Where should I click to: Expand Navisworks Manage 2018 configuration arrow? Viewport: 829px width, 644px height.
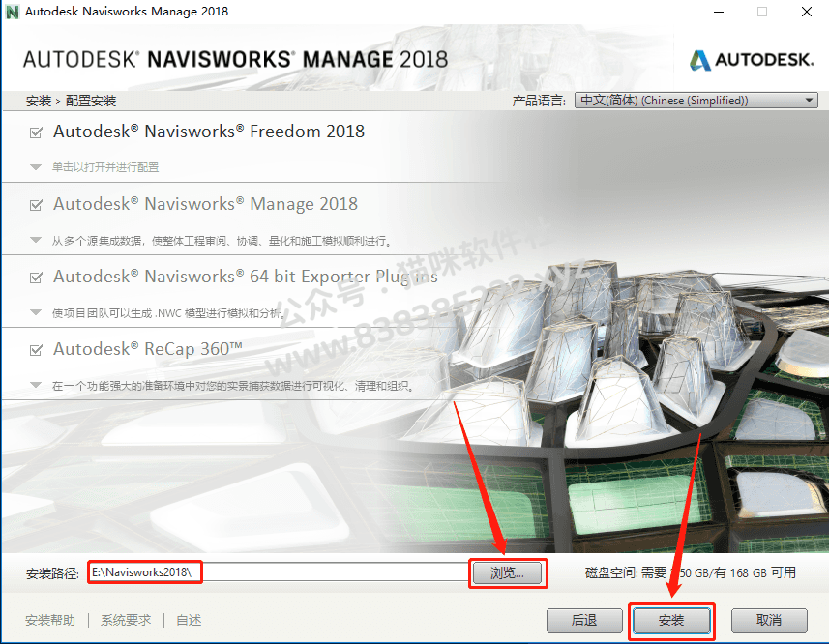tap(36, 241)
